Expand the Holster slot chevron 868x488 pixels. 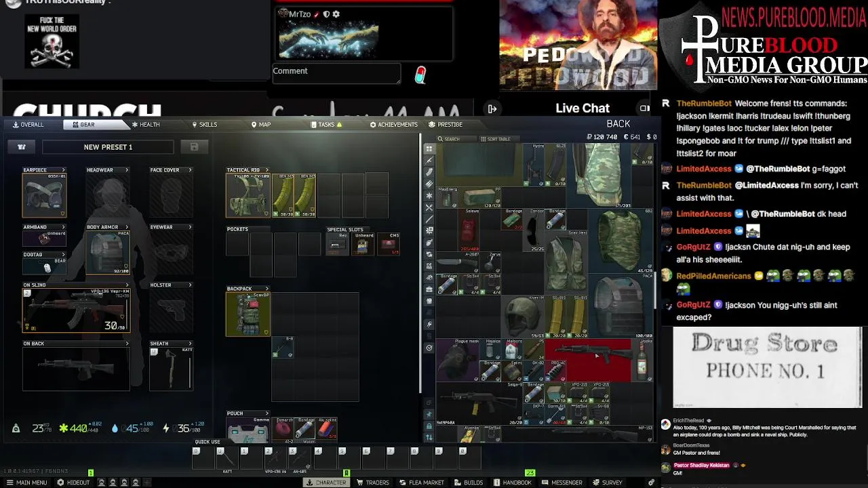(190, 285)
